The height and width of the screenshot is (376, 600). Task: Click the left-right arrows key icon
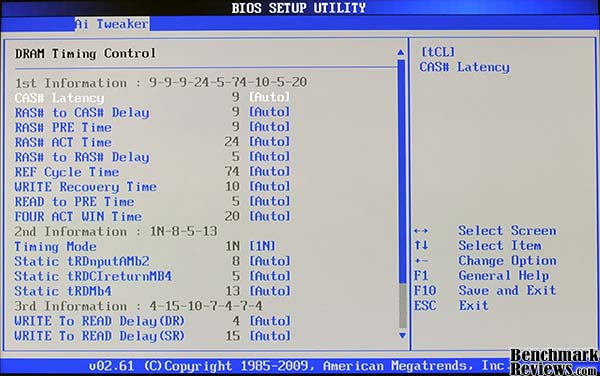[x=421, y=231]
